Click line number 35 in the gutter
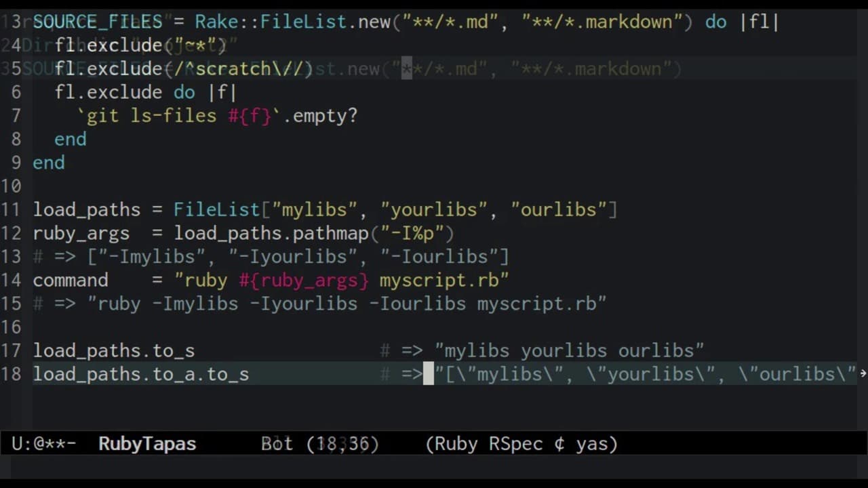The height and width of the screenshot is (488, 868). pos(11,68)
